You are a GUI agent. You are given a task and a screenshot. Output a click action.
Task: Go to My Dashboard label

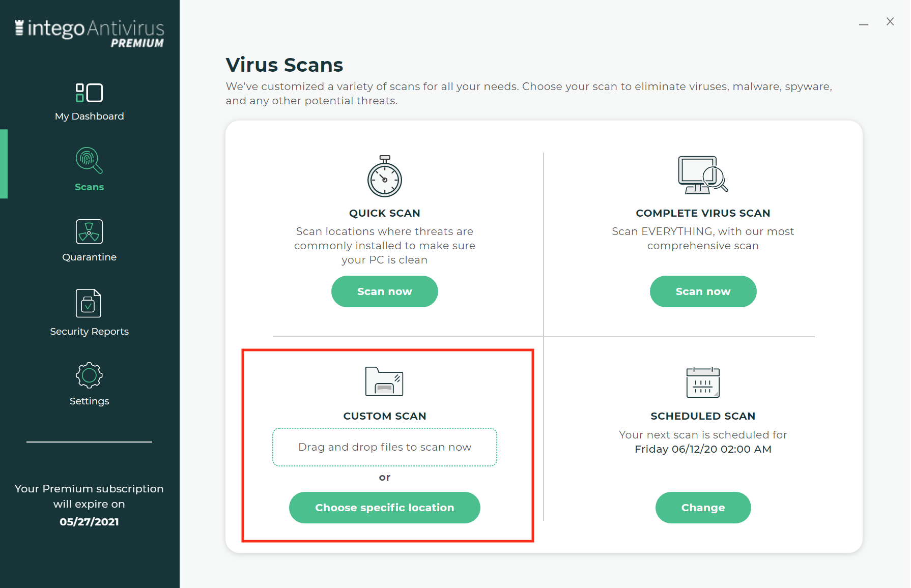pos(90,116)
